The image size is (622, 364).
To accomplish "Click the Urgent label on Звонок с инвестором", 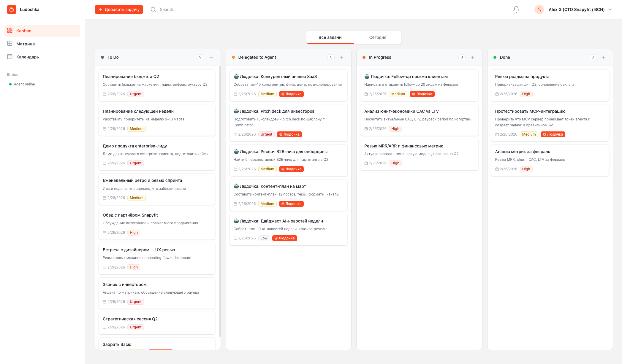I will click(136, 302).
